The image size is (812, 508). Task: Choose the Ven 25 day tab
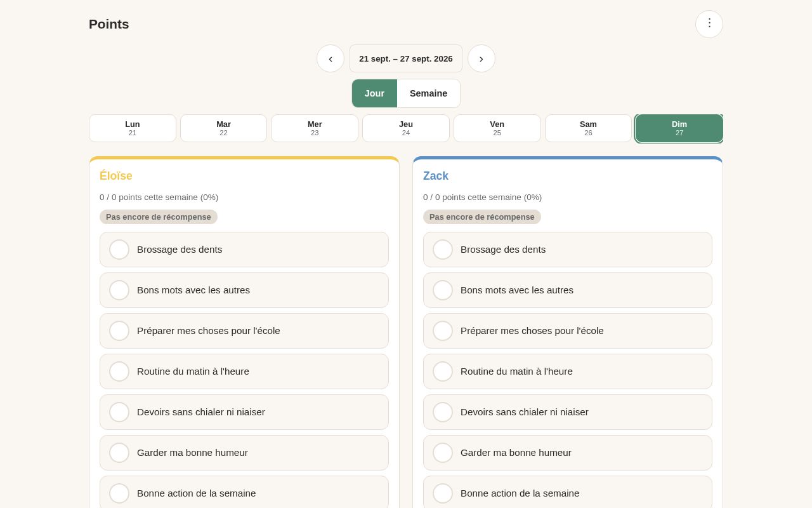[x=497, y=128]
